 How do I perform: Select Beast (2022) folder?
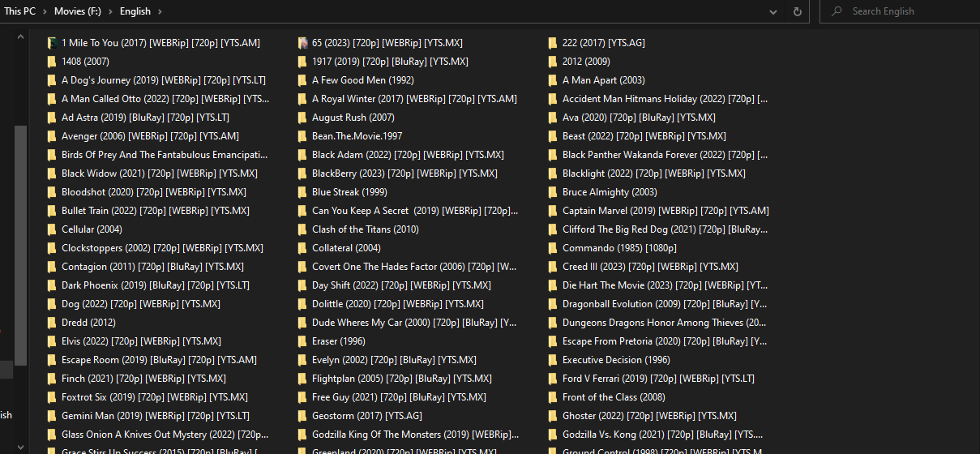point(637,136)
